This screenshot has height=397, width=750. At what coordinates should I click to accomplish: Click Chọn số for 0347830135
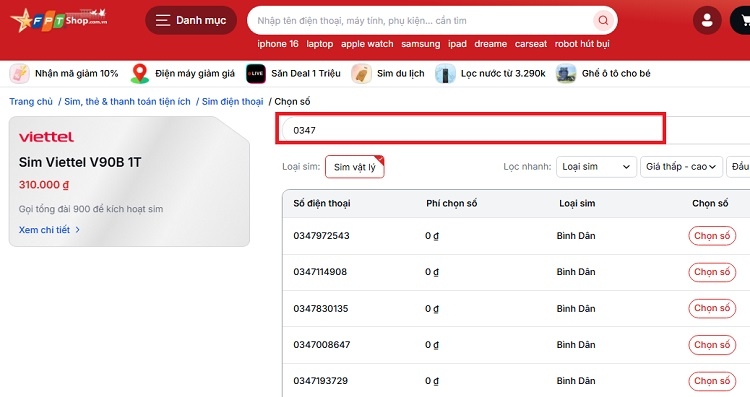[712, 309]
